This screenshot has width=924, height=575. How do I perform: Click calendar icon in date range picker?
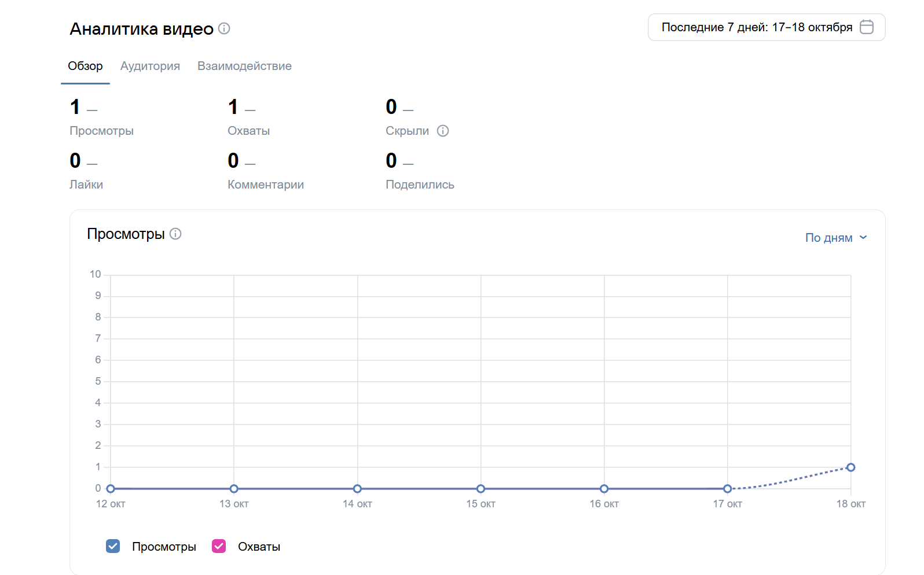tap(866, 27)
